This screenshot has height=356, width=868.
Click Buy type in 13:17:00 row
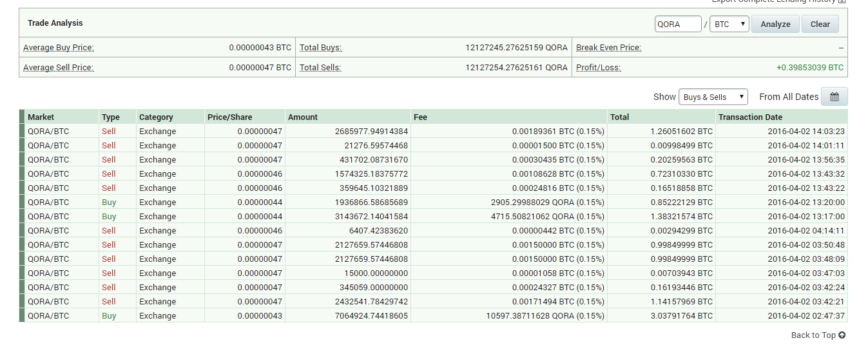coord(109,217)
